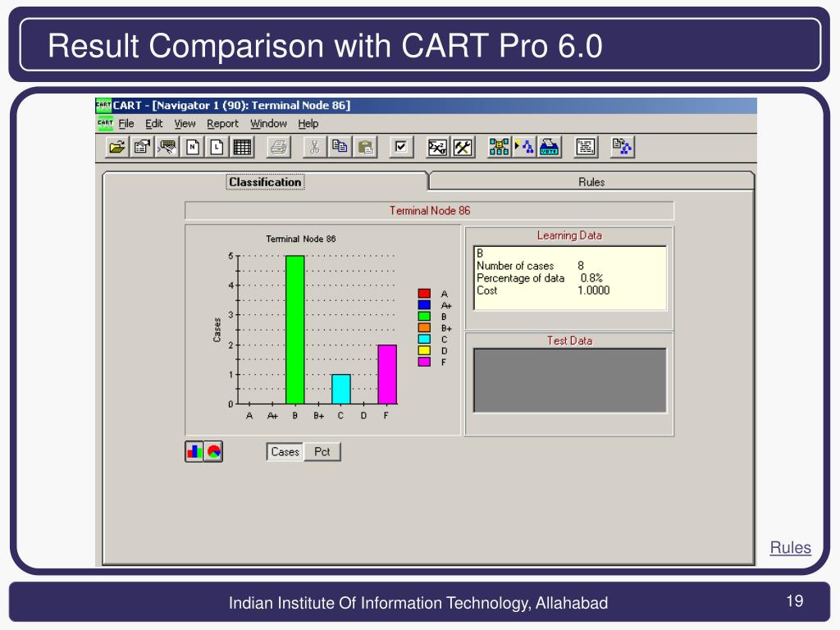This screenshot has width=840, height=630.
Task: Click the tree network navigator icon
Action: point(499,147)
